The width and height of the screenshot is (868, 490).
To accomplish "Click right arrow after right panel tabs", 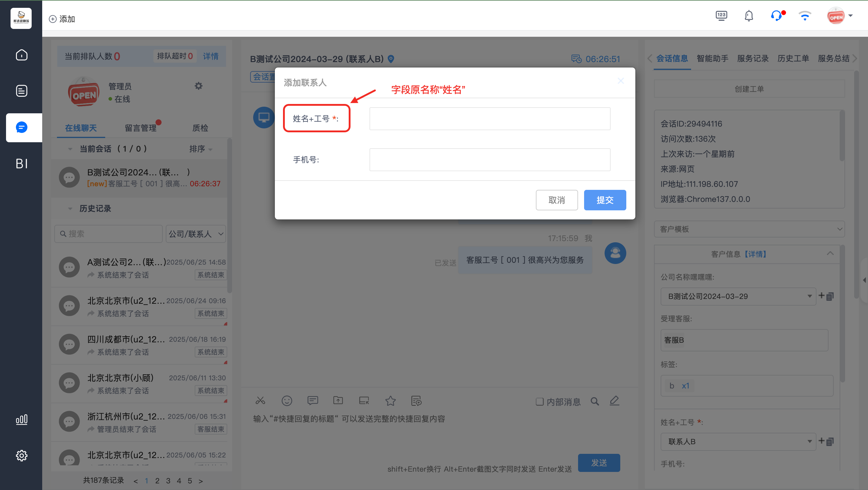I will point(855,59).
